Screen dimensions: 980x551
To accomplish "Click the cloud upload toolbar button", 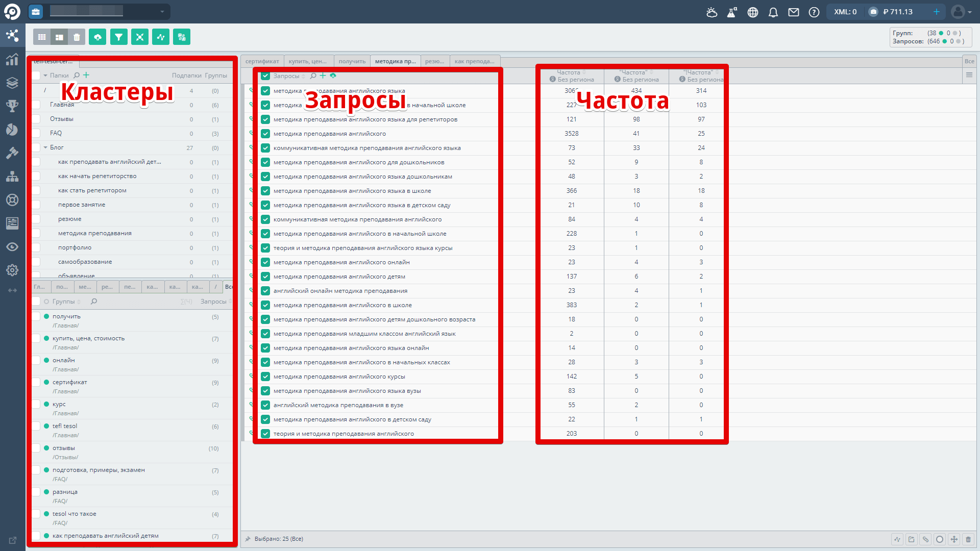I will 97,37.
